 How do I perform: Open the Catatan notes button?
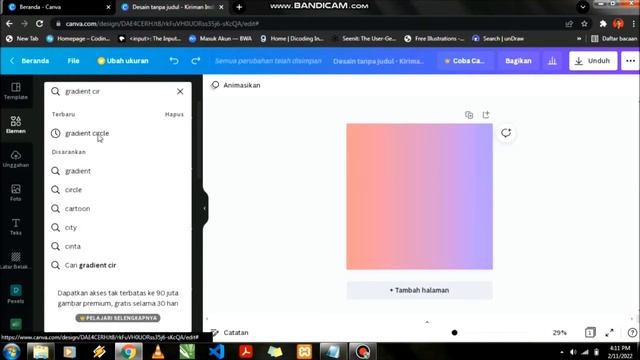[230, 333]
